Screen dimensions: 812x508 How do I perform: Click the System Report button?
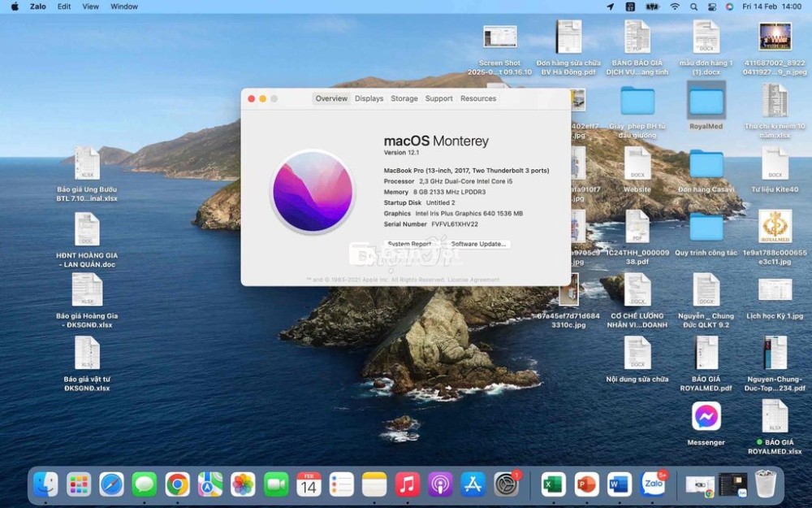tap(409, 244)
